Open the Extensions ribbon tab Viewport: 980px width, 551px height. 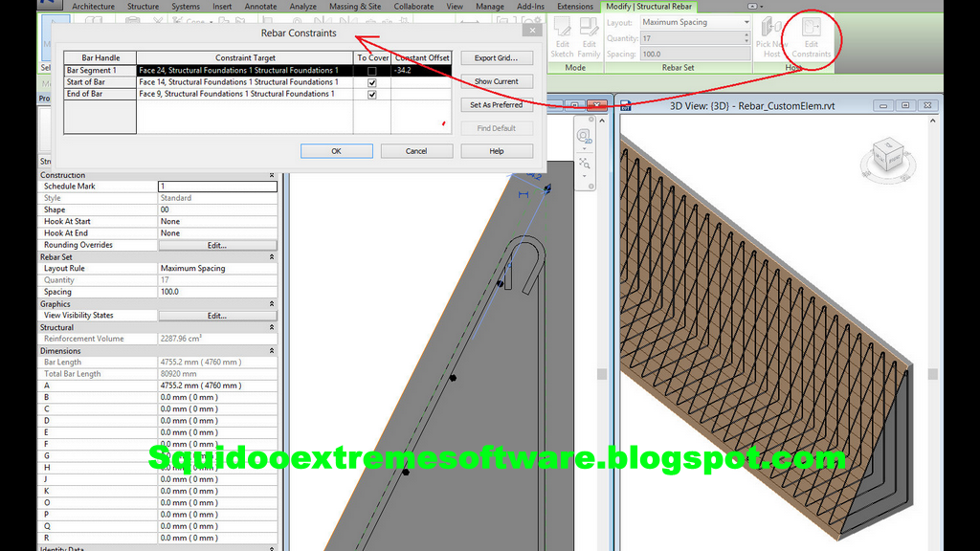tap(575, 7)
